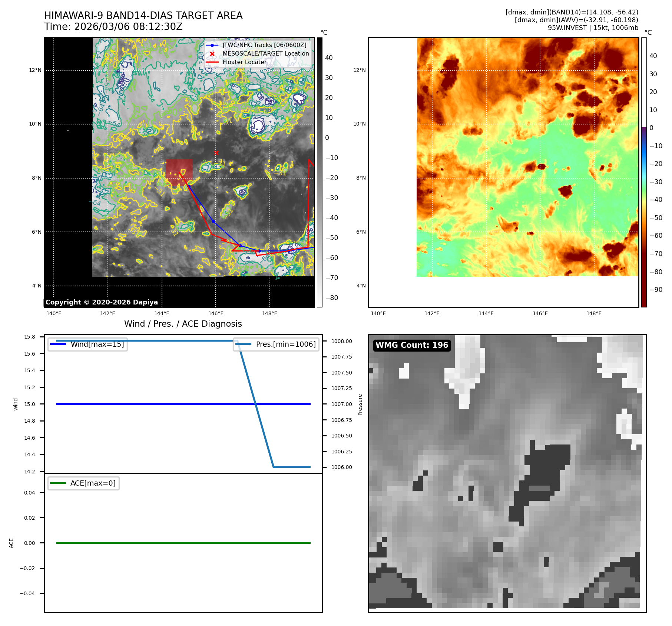672x626 pixels.
Task: Click the Copyright 2020-2026 Dapiya text
Action: click(102, 302)
